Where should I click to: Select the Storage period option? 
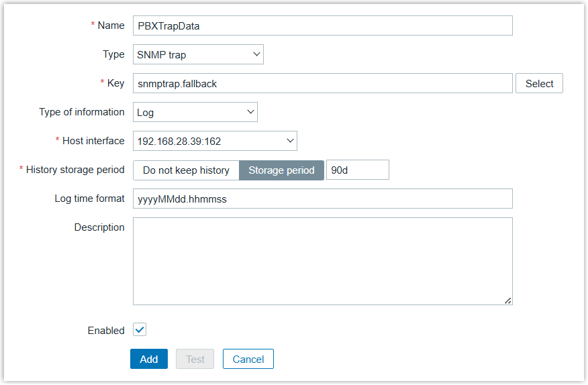281,170
